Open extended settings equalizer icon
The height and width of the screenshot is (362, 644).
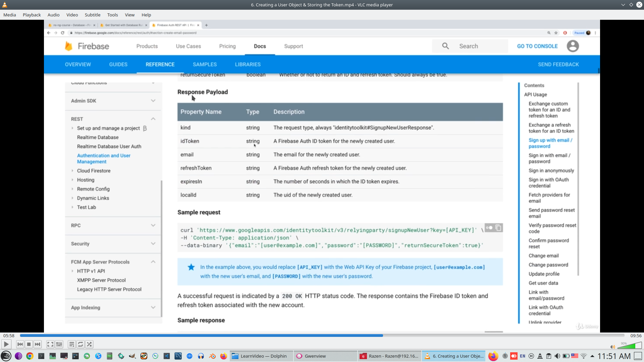[x=59, y=344]
